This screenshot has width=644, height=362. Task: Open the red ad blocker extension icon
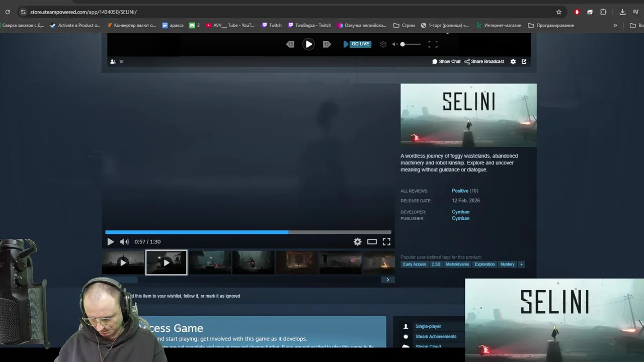pos(577,12)
